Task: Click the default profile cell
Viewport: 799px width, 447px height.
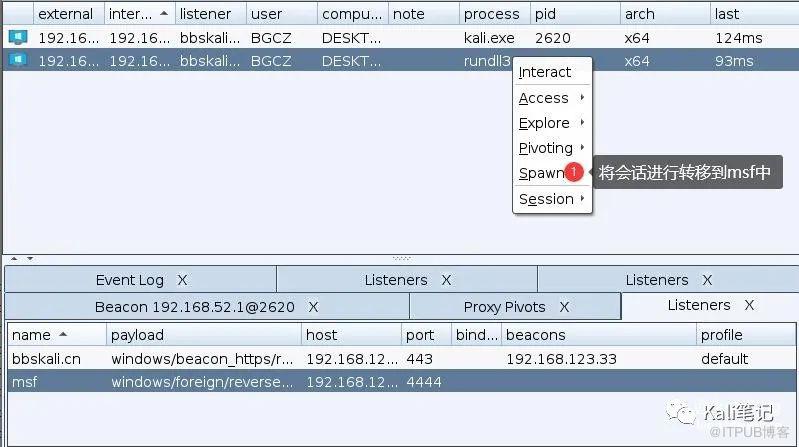Action: 724,359
